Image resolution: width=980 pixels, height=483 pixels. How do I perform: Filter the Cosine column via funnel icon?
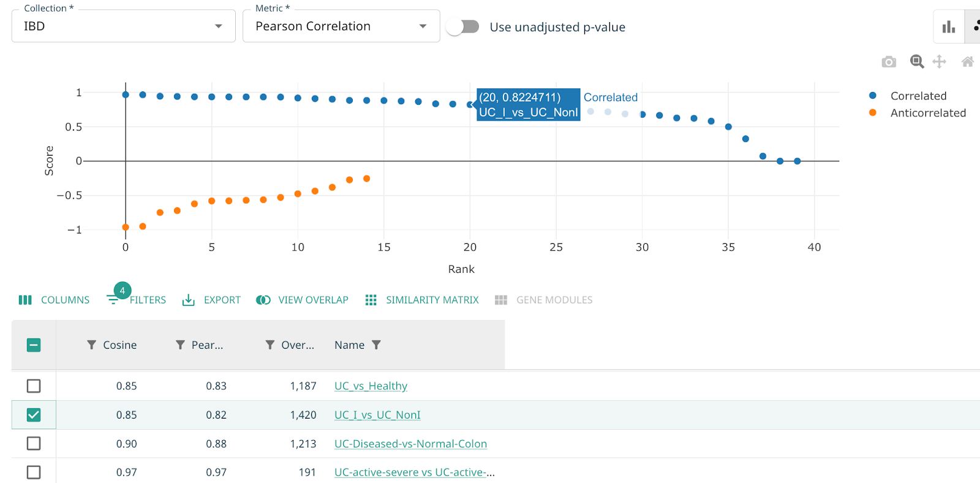click(x=91, y=345)
